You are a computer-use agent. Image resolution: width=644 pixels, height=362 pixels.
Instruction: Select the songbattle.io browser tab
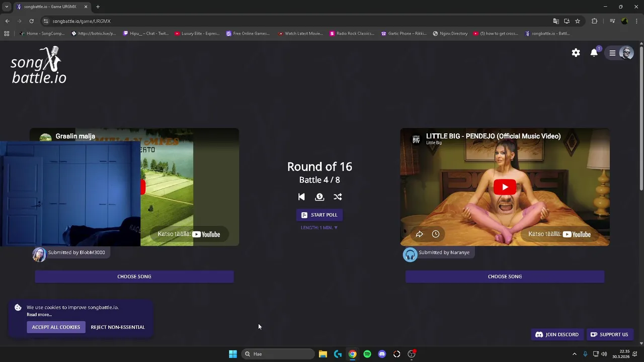click(x=52, y=7)
